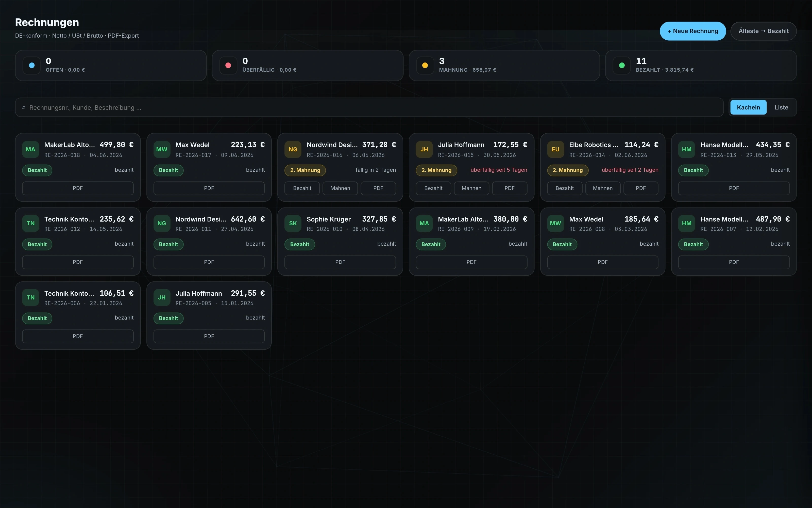Click the EU avatar on Elbe Robotics invoice
Screen dimensions: 812x508
[x=555, y=150]
